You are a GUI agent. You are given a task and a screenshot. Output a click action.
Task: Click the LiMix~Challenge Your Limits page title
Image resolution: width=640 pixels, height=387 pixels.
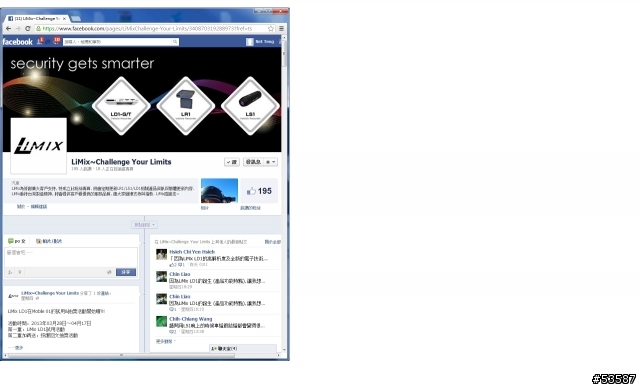coord(121,162)
